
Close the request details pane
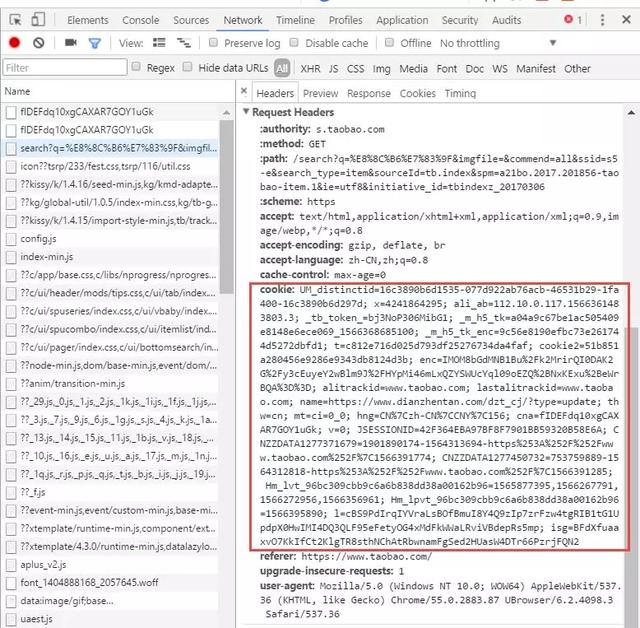tap(244, 91)
